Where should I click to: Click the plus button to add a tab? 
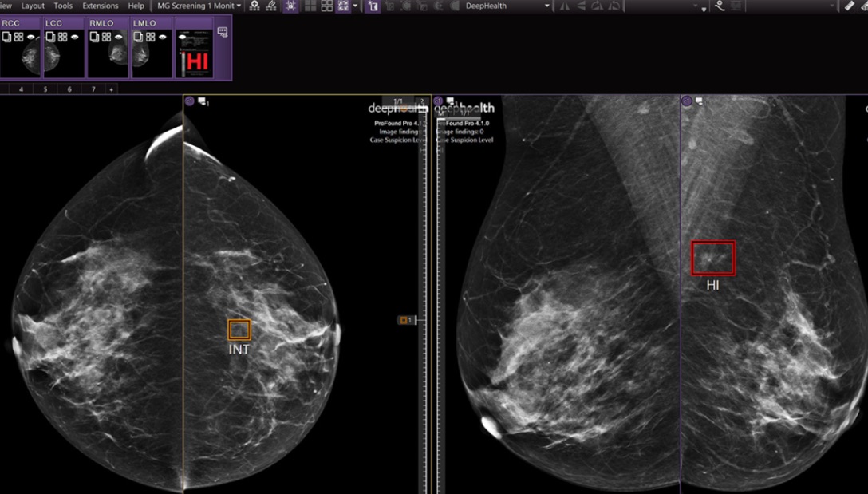(x=111, y=89)
